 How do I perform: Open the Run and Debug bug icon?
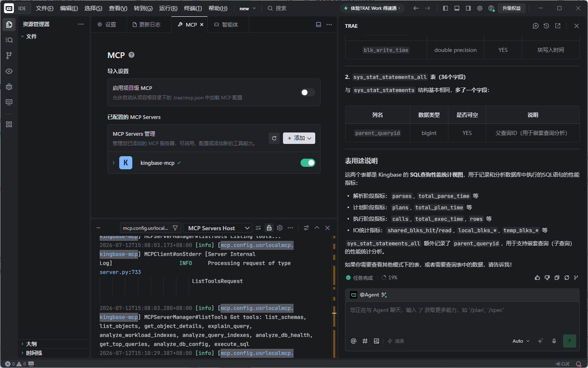coord(9,87)
